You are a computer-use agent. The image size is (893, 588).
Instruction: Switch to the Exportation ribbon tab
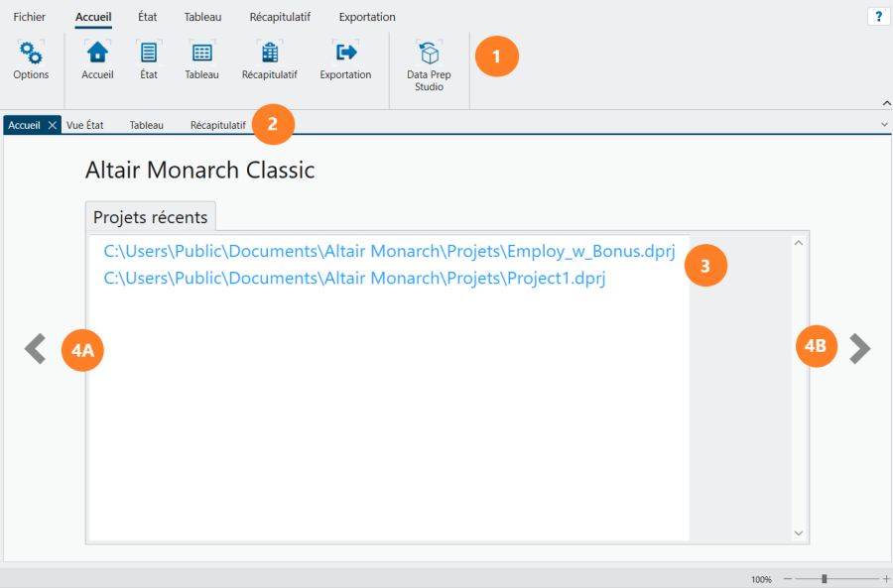[367, 17]
